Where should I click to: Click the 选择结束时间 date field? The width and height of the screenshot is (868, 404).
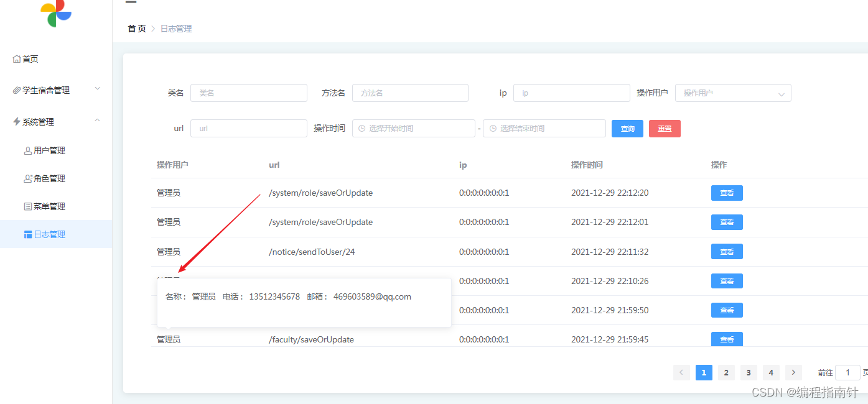[x=544, y=129]
